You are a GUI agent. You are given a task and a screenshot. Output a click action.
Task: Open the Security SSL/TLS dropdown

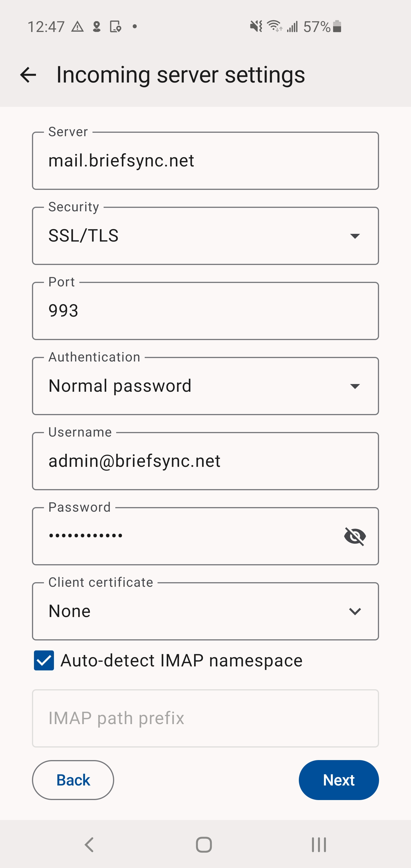(205, 236)
